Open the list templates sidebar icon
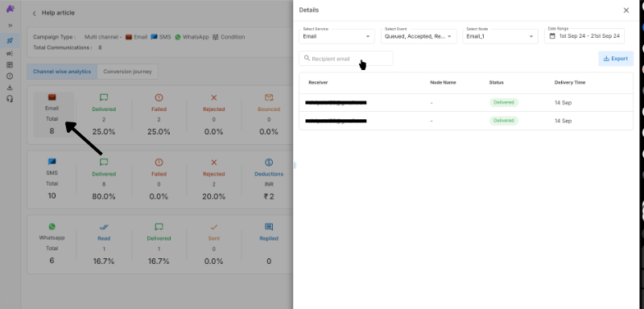644x309 pixels. pos(10,65)
